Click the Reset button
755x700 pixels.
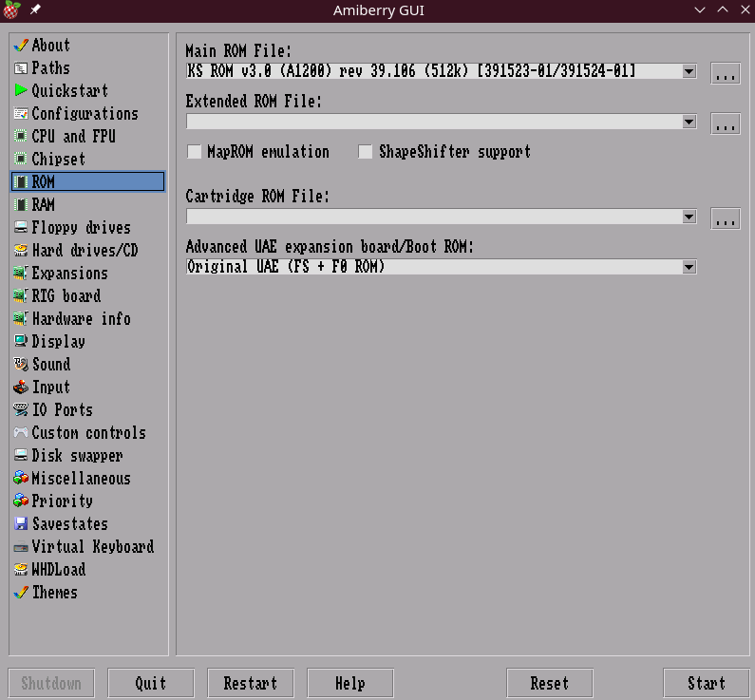tap(550, 683)
